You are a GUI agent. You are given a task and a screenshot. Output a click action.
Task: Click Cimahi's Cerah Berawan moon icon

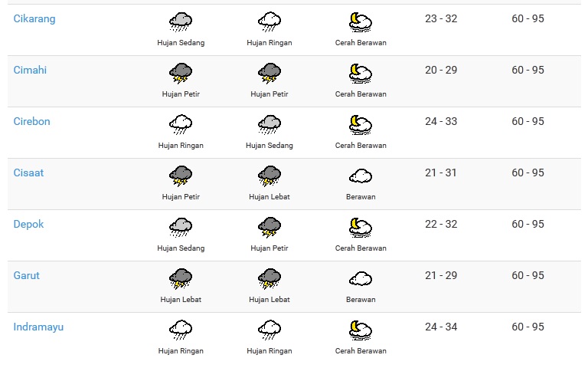coord(361,74)
